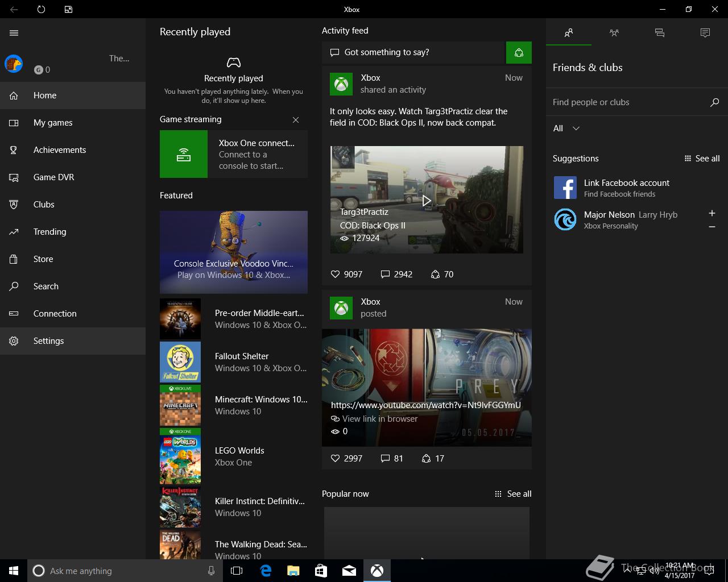Screen dimensions: 728x582
Task: Share the COD post (70 shares)
Action: click(442, 275)
